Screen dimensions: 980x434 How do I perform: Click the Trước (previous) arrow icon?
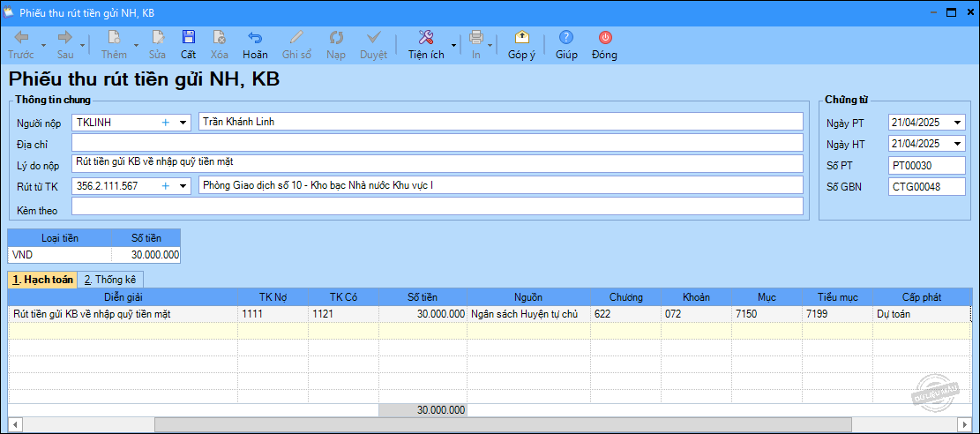click(x=20, y=37)
